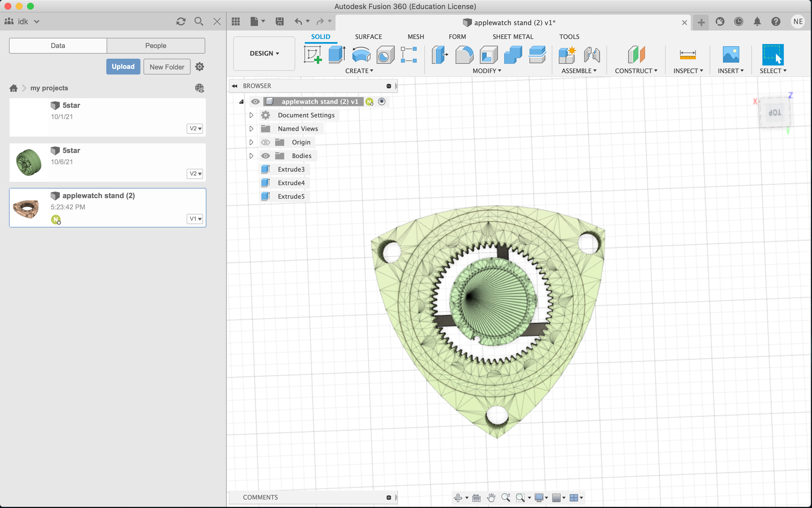Click the Select tool icon
The image size is (812, 508).
(773, 54)
